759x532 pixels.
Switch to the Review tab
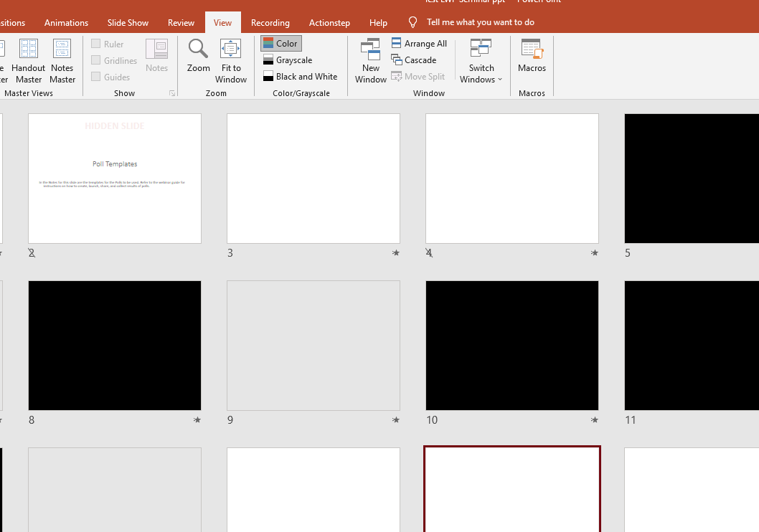coord(181,23)
